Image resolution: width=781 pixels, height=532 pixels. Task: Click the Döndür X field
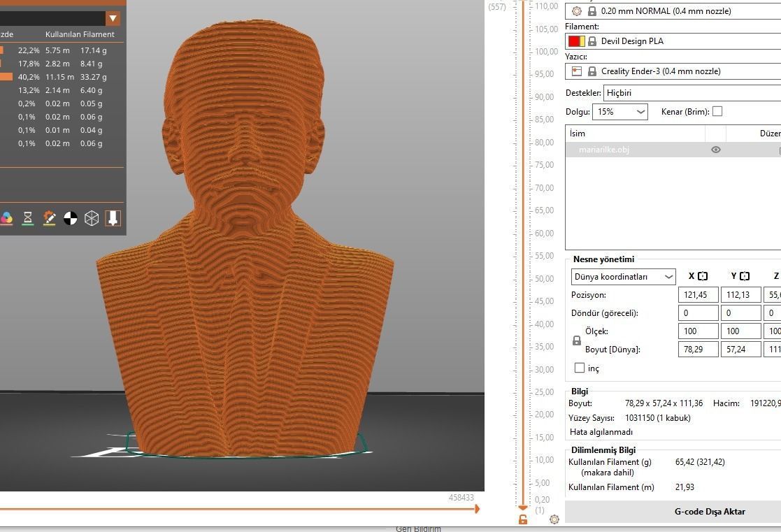coord(698,312)
